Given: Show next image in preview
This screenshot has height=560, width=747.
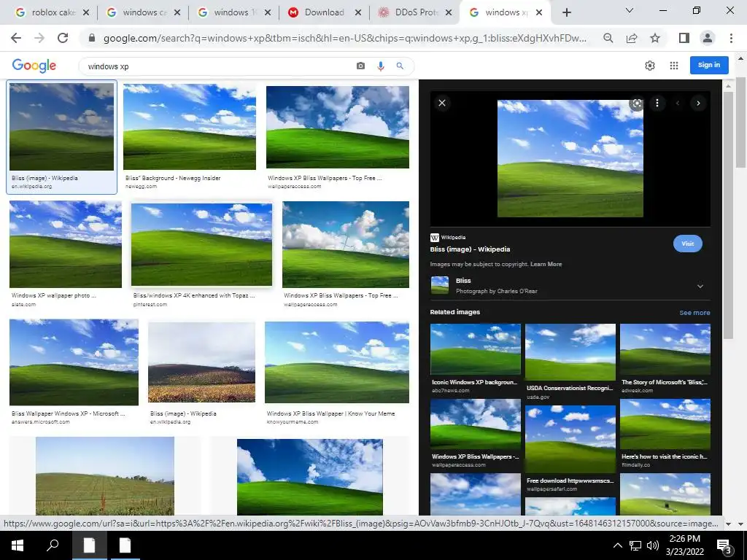Looking at the screenshot, I should pos(698,104).
